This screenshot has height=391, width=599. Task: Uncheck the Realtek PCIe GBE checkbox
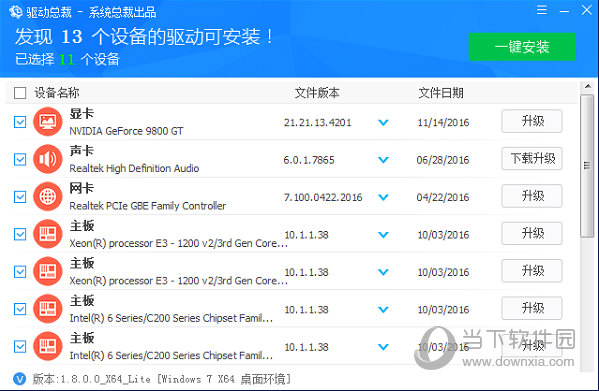(20, 197)
